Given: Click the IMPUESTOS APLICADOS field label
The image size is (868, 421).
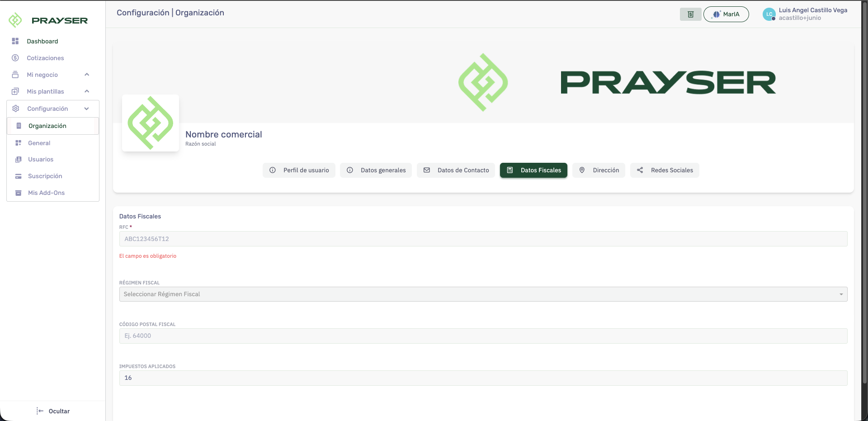Looking at the screenshot, I should coord(147,366).
